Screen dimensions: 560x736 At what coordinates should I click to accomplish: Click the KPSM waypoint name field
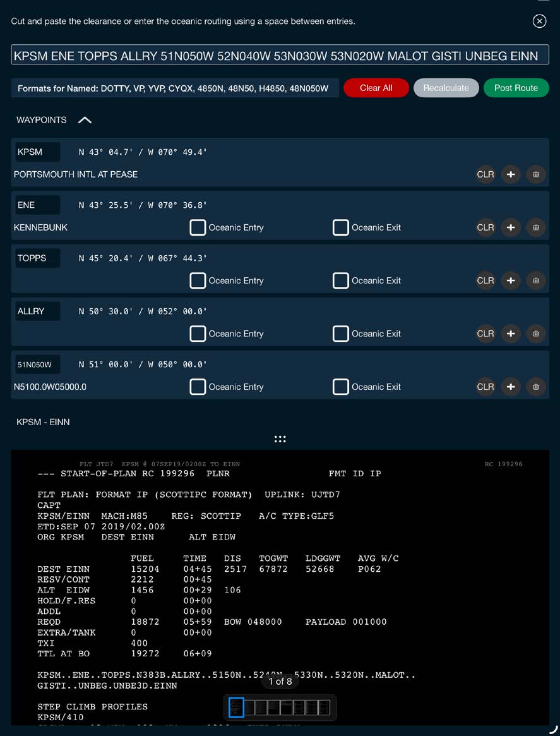pos(37,152)
